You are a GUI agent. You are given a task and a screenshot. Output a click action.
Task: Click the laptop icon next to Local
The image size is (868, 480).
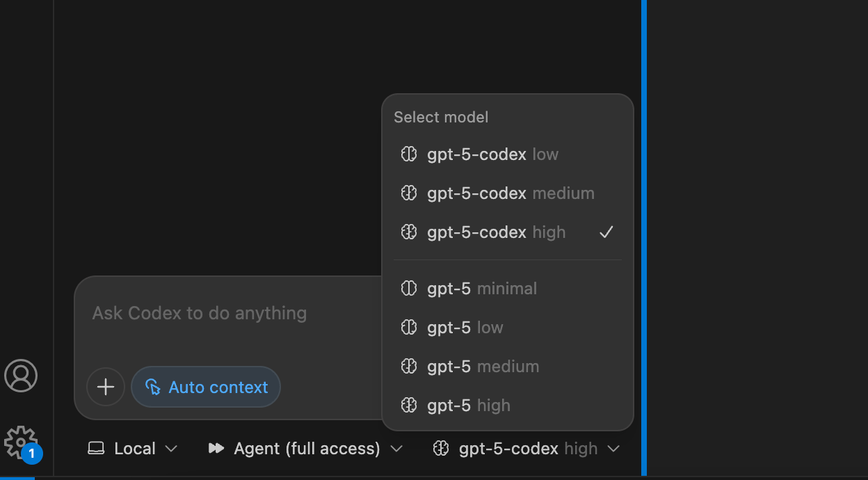[96, 449]
